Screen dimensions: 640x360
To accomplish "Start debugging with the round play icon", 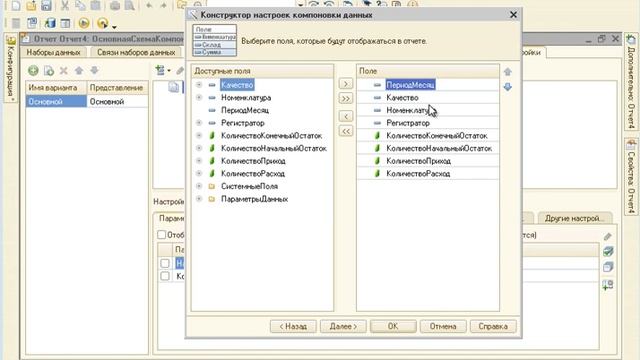I will [x=84, y=23].
